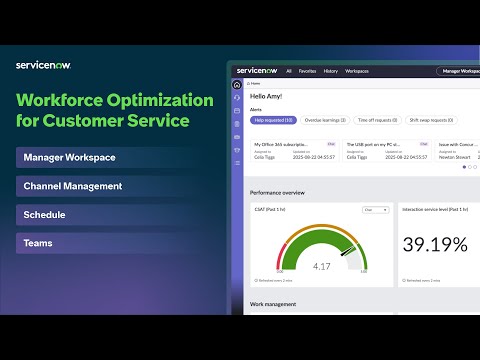Toggle the Overdue learnings filter pill
Viewport: 480px width, 360px height.
tap(325, 120)
